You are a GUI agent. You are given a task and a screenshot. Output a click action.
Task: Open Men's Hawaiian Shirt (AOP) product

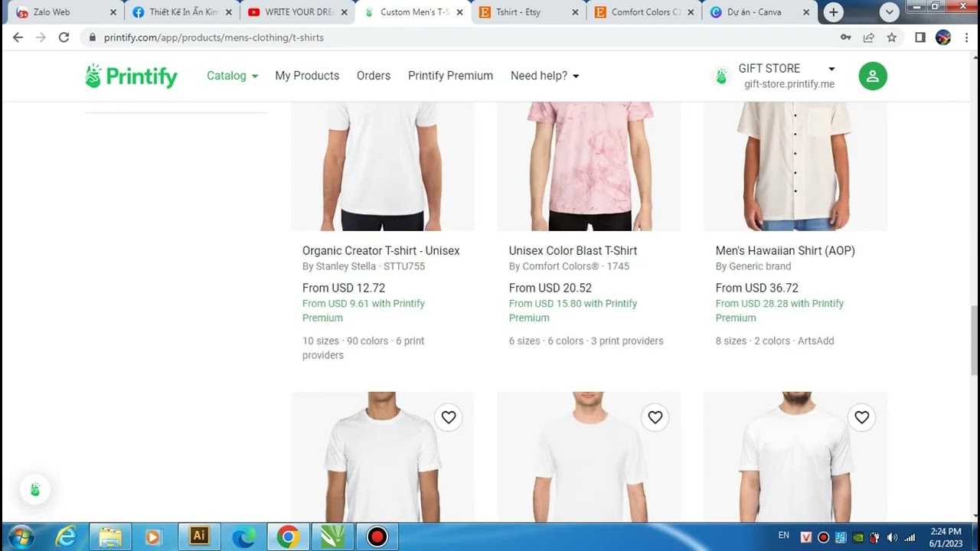(x=786, y=250)
